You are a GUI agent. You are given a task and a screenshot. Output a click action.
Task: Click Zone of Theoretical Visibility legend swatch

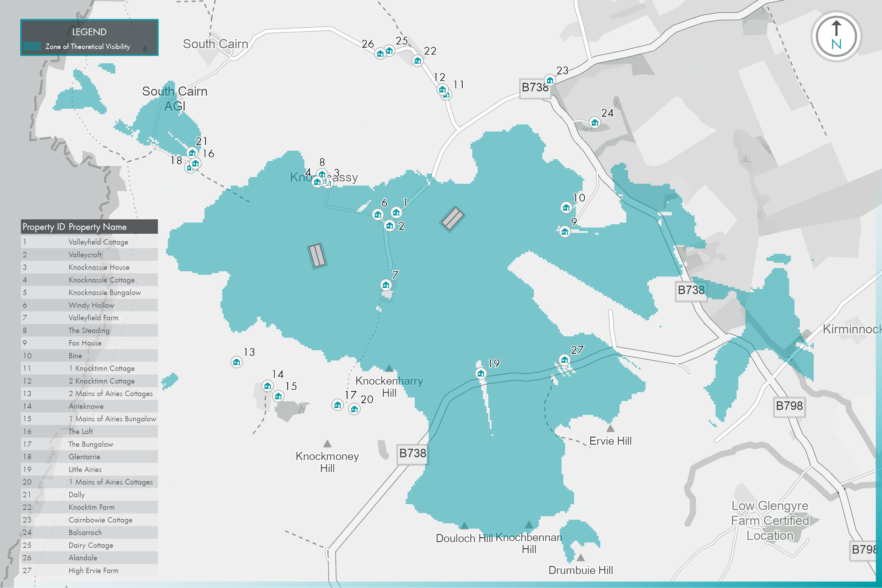[32, 47]
